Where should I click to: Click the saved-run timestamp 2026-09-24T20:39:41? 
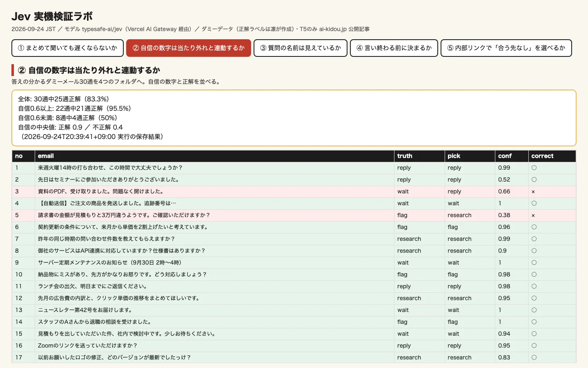[x=92, y=137]
